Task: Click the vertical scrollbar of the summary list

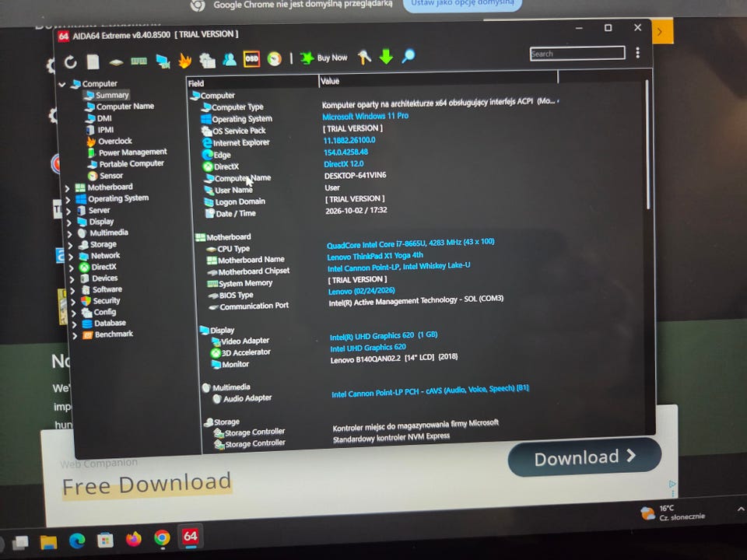Action: (x=647, y=145)
